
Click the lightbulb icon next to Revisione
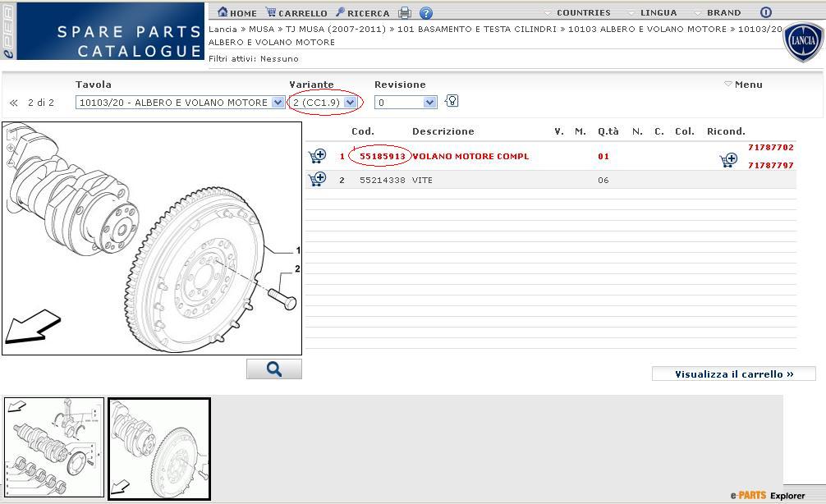452,101
